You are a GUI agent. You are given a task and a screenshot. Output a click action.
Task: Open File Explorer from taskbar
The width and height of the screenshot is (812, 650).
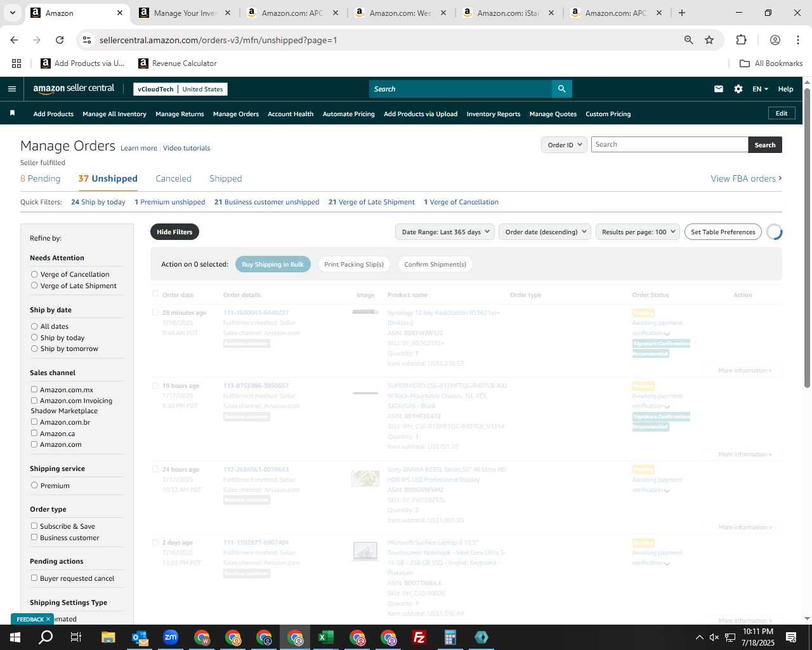(x=108, y=637)
